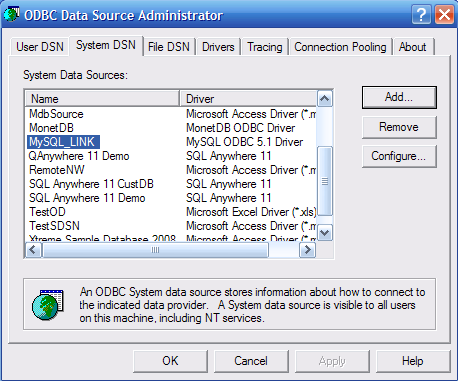The image size is (458, 381).
Task: Click the ODBC globe icon in title bar
Action: (x=11, y=15)
